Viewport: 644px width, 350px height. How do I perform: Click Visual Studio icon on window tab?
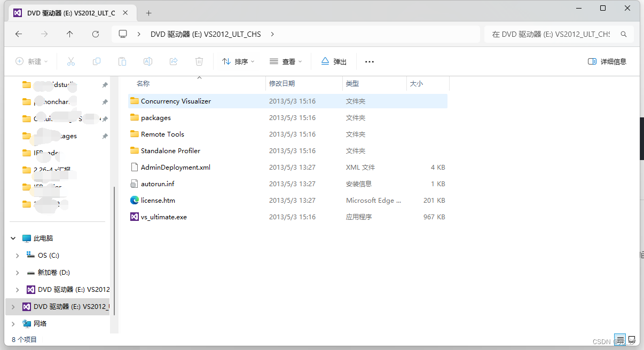(x=18, y=13)
